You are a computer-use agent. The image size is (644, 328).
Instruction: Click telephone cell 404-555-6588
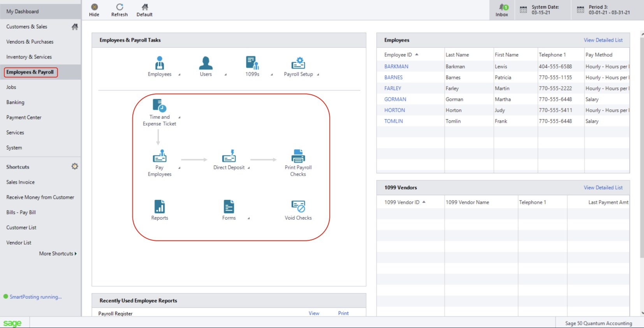(x=555, y=67)
